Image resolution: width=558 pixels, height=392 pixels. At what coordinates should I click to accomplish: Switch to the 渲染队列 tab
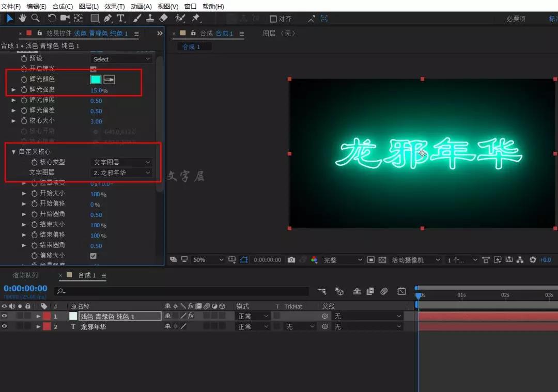point(25,275)
